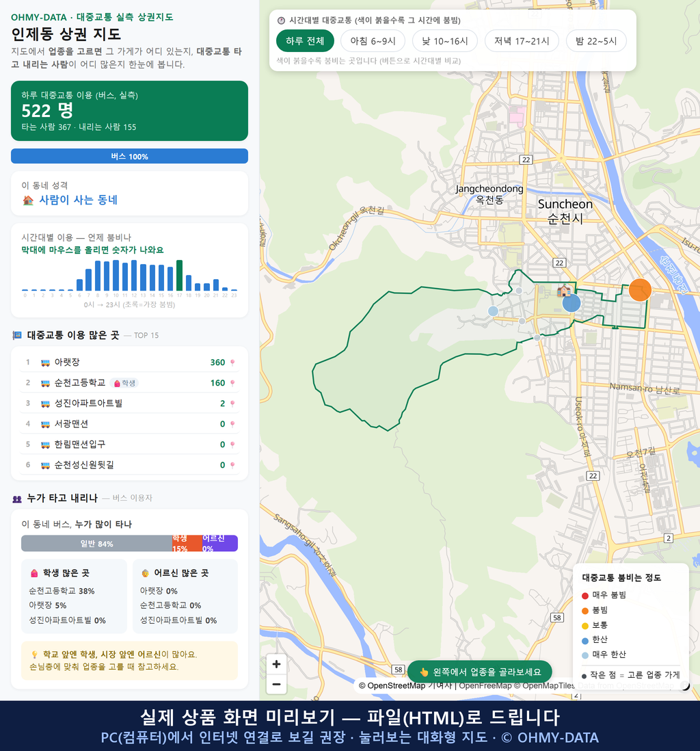Click the chart bar at hour 7
700x751 pixels.
tap(89, 280)
